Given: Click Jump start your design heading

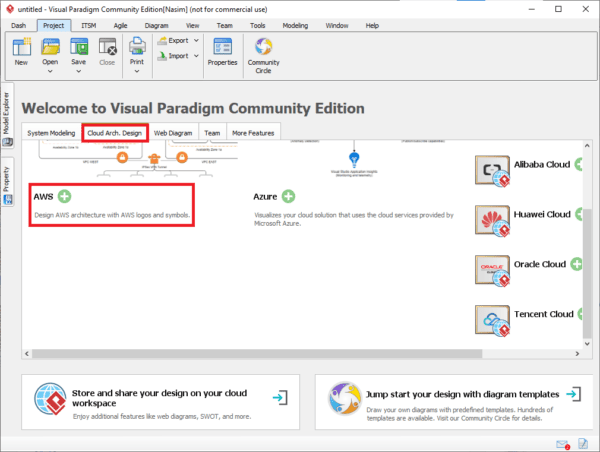Looking at the screenshot, I should point(463,394).
